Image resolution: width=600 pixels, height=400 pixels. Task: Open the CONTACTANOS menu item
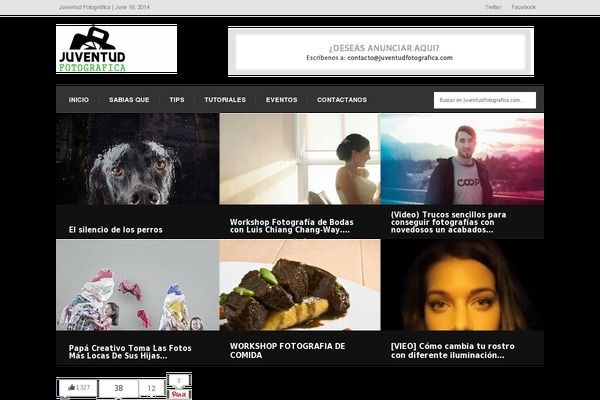(x=342, y=100)
